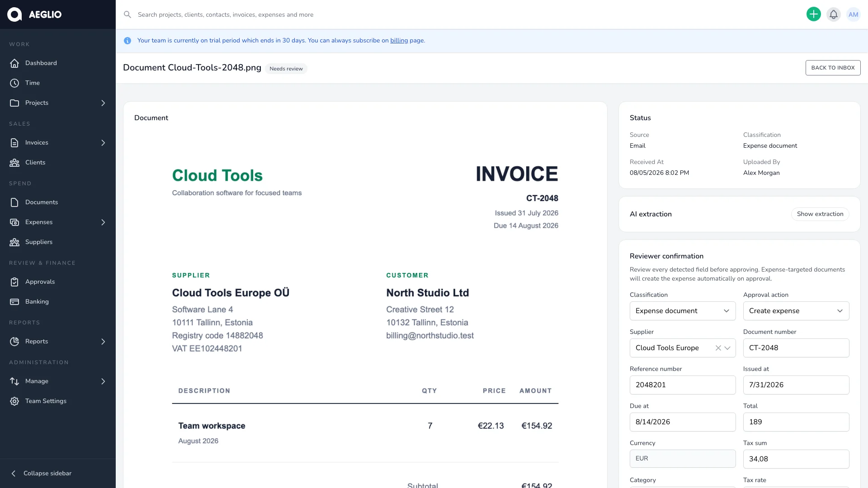Click the Document number field

(x=796, y=348)
